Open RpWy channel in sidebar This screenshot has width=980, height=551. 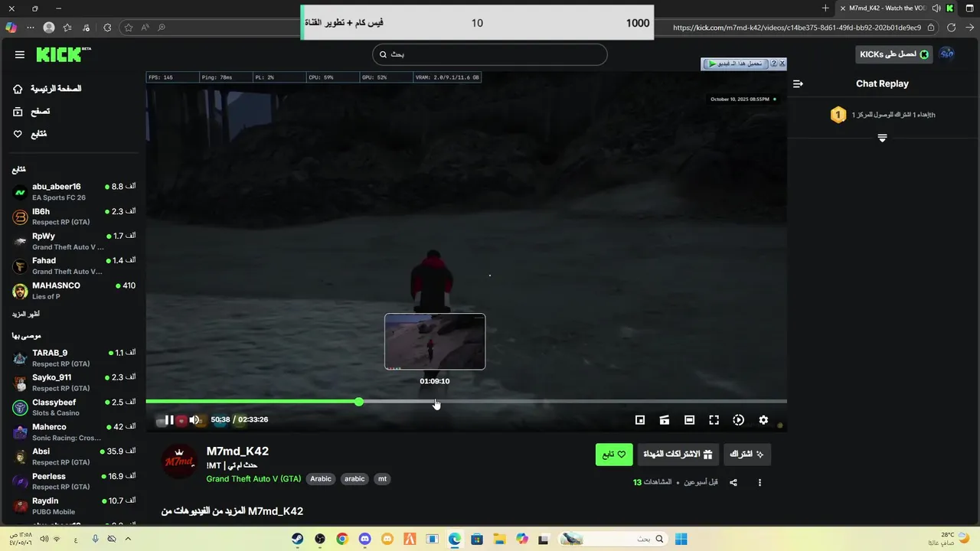pos(73,241)
